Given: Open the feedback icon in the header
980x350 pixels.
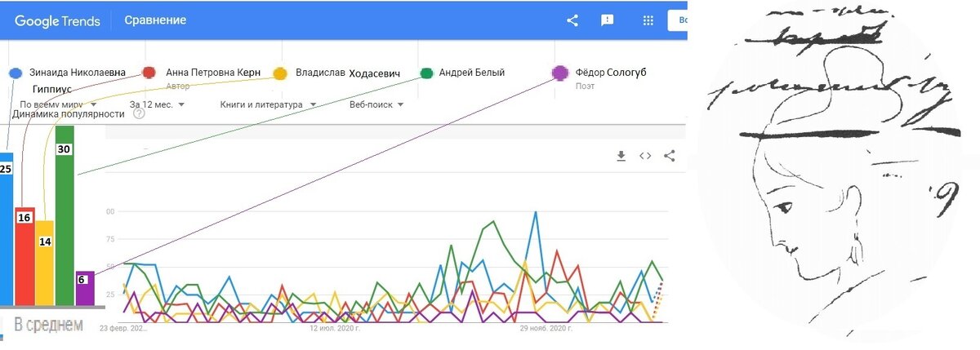Looking at the screenshot, I should (x=608, y=20).
